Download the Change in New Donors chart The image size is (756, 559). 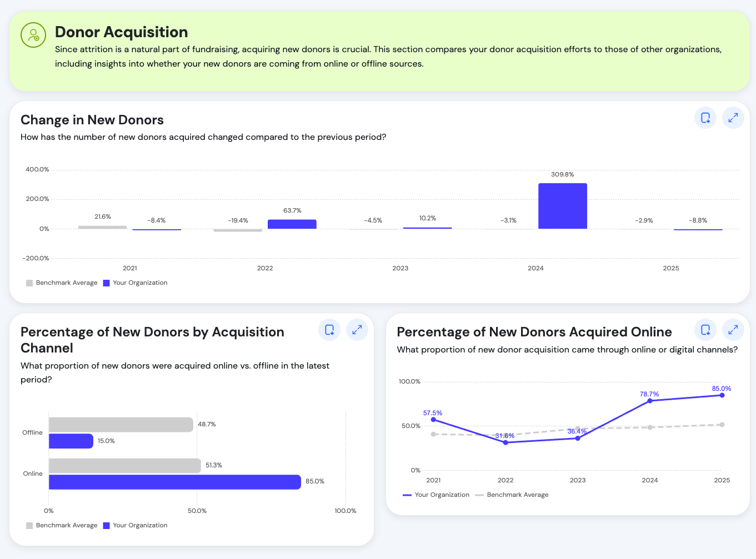(x=705, y=118)
